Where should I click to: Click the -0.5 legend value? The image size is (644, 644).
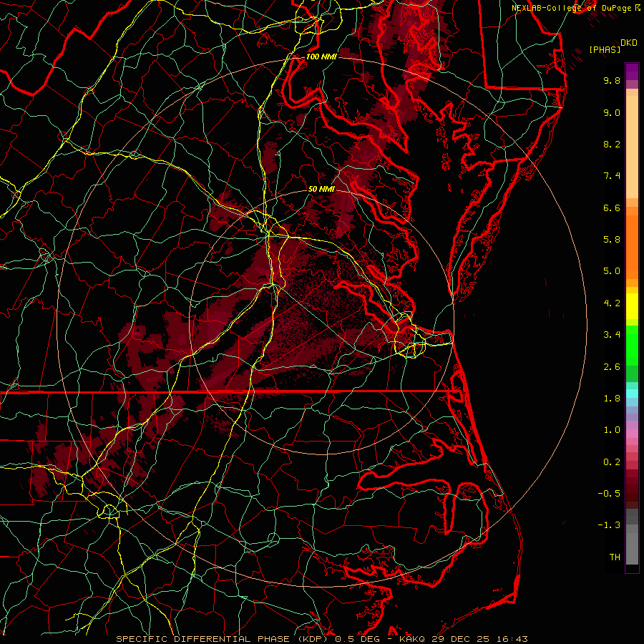pos(609,494)
